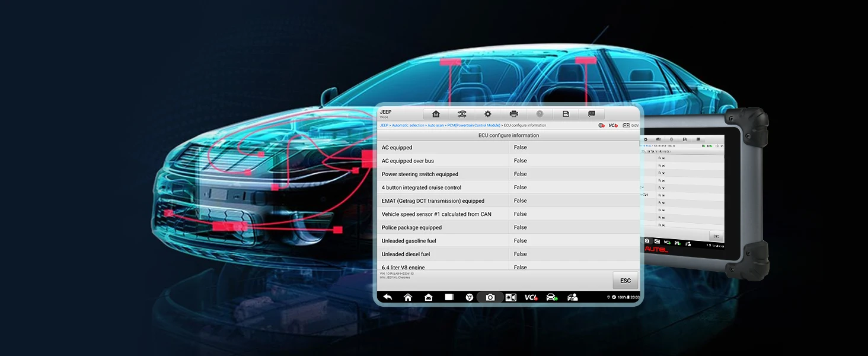
Task: Open the settings gear in top toolbar
Action: tap(488, 114)
